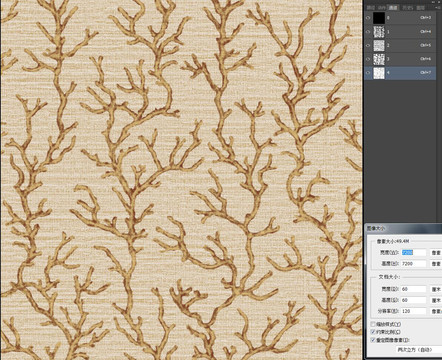442x360 pixels.
Task: Open pixel height unit dropdown
Action: click(436, 264)
